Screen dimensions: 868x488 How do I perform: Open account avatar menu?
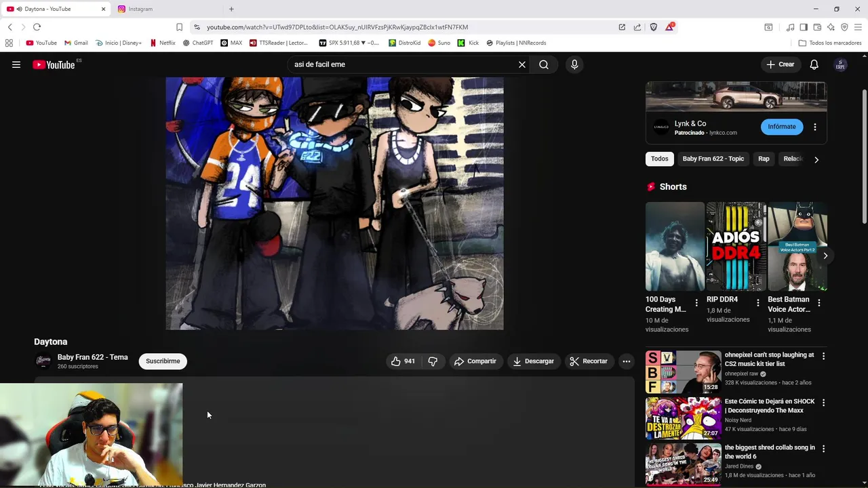(x=840, y=64)
